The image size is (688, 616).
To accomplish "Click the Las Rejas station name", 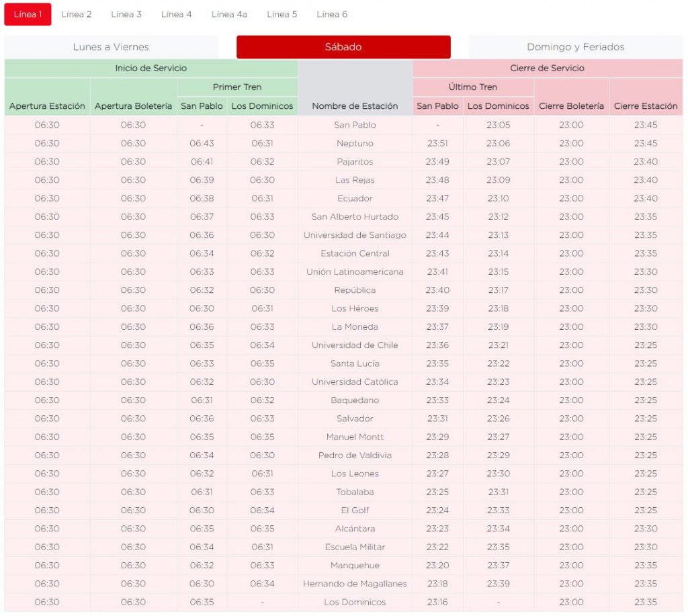I will tap(355, 180).
